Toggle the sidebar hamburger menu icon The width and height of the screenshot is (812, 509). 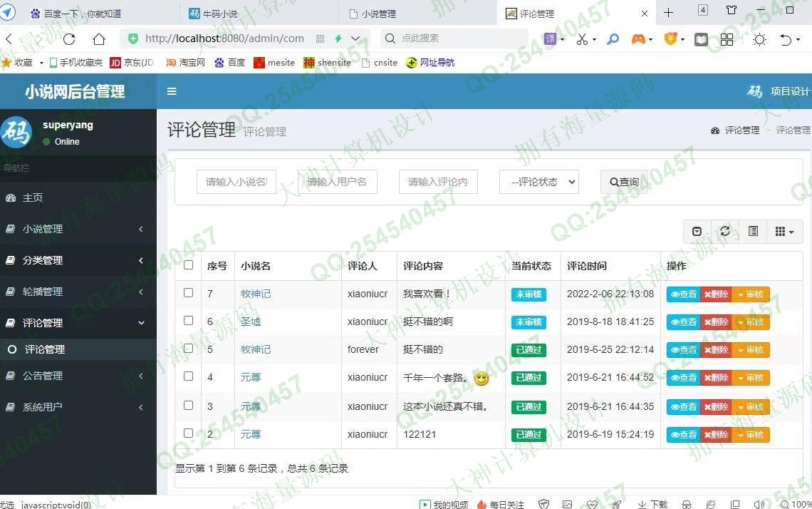pyautogui.click(x=172, y=91)
